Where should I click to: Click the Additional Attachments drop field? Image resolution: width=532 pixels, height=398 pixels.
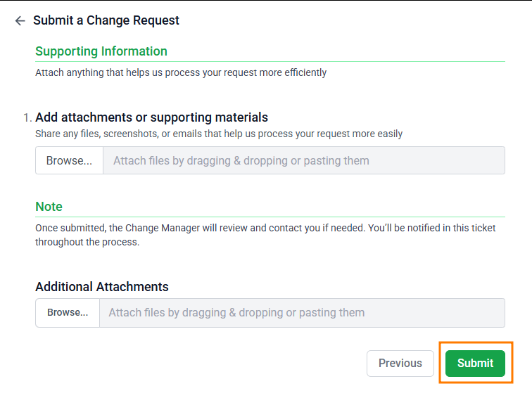301,313
